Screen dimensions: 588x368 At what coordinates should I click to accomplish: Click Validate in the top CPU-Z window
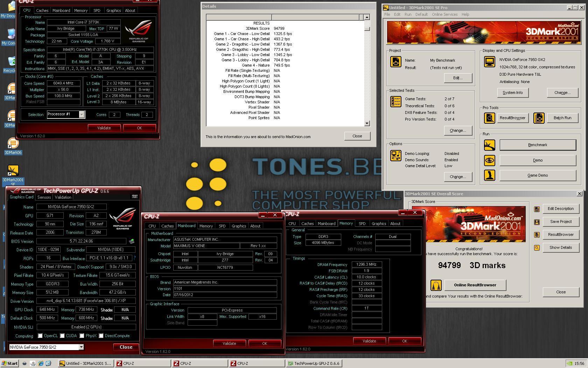click(x=104, y=128)
